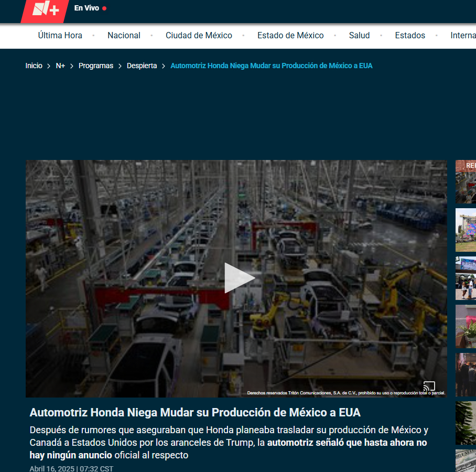Click the highlighted Honda article breadcrumb
This screenshot has width=476, height=472.
point(271,66)
